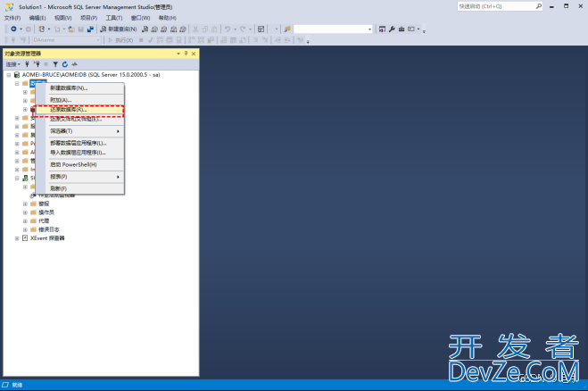
Task: Select the 错误日志 folder in the tree
Action: pyautogui.click(x=49, y=229)
